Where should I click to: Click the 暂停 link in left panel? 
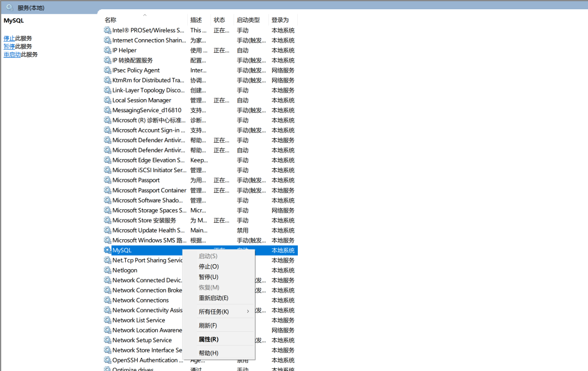[9, 46]
